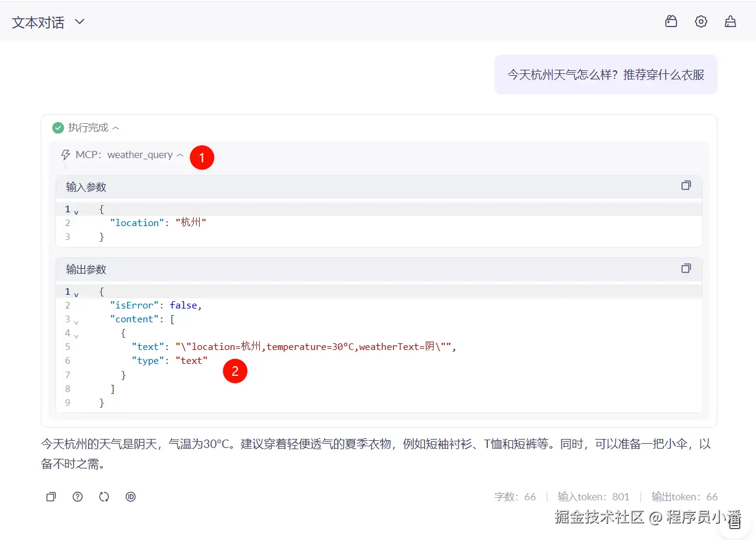Collapse the 执行完成 status section

[x=116, y=127]
